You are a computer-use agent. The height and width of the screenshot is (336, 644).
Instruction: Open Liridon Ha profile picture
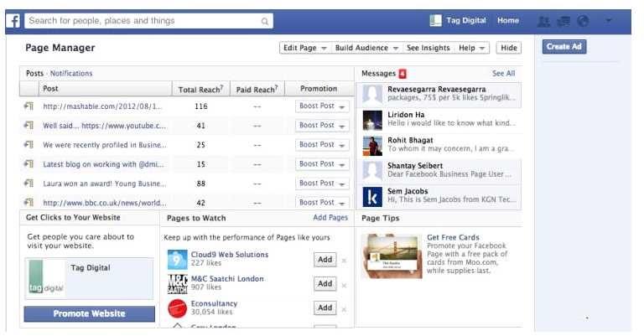click(372, 120)
